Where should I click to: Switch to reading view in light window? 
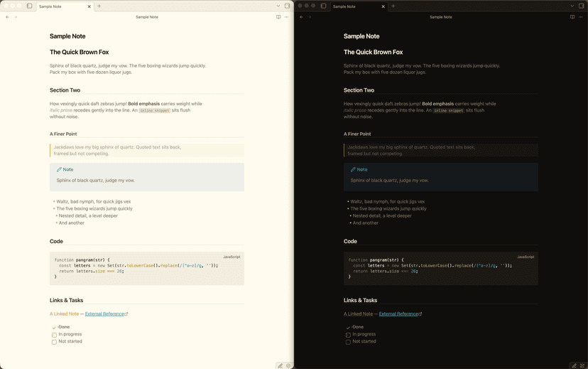click(x=278, y=17)
